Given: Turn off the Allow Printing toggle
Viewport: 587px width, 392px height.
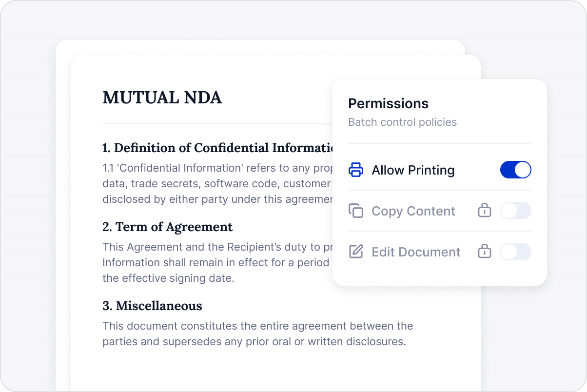Looking at the screenshot, I should coord(515,170).
